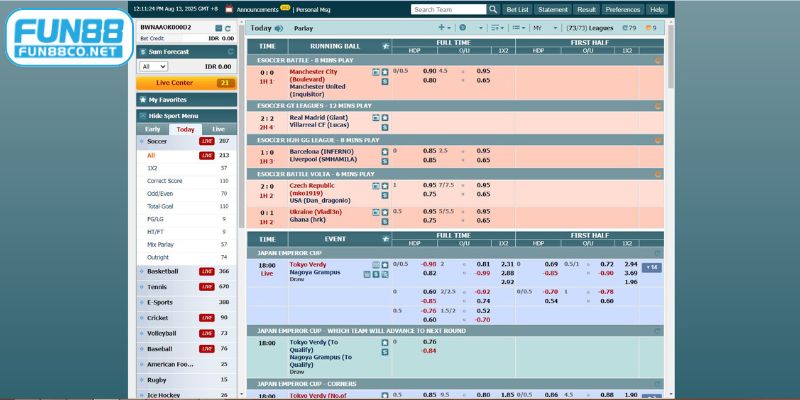
Task: Click the favorite star for Barcelona match
Action: point(384,151)
